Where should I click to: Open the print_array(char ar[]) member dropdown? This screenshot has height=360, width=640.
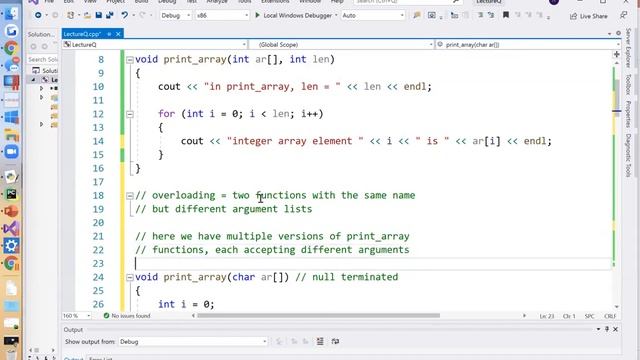point(528,44)
